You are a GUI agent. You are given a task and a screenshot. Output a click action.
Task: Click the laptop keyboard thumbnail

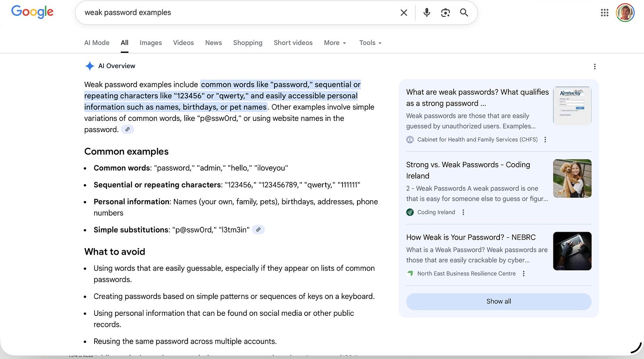coord(572,251)
